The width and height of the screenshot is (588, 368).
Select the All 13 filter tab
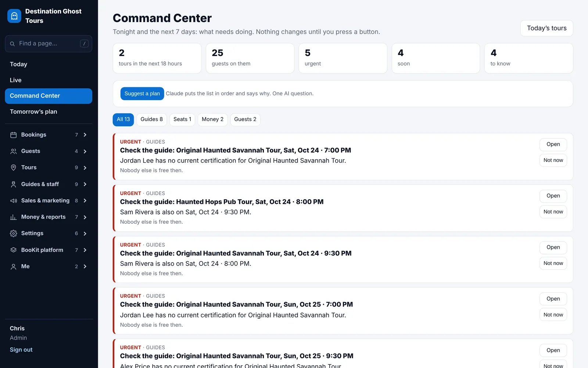[123, 120]
